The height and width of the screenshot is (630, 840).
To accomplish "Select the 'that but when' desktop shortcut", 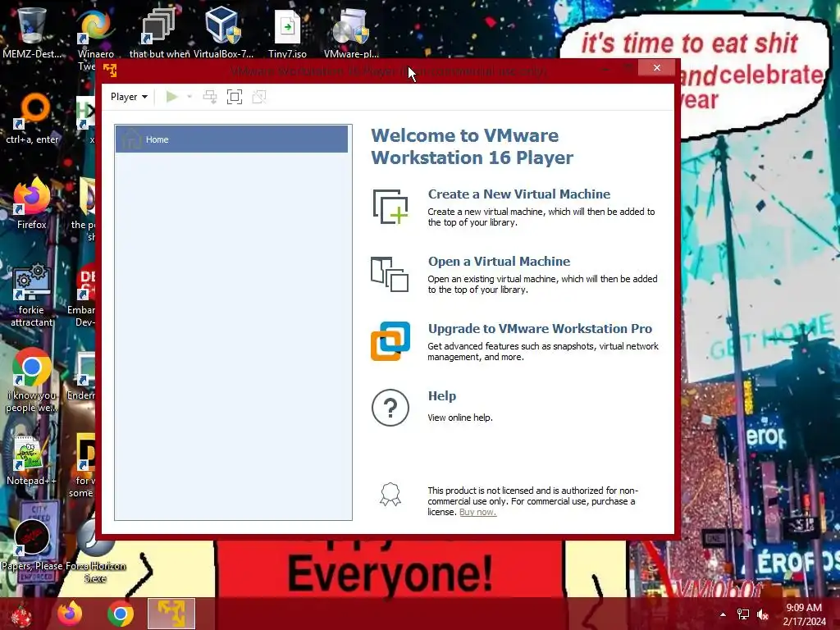I will pos(159,32).
